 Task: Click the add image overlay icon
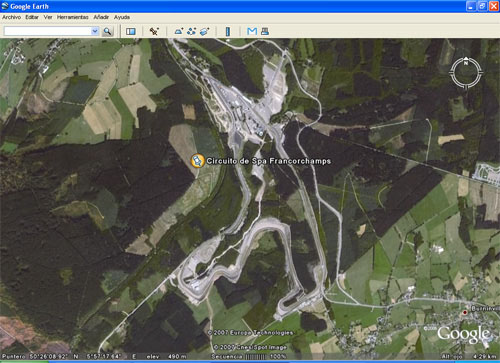[x=204, y=31]
